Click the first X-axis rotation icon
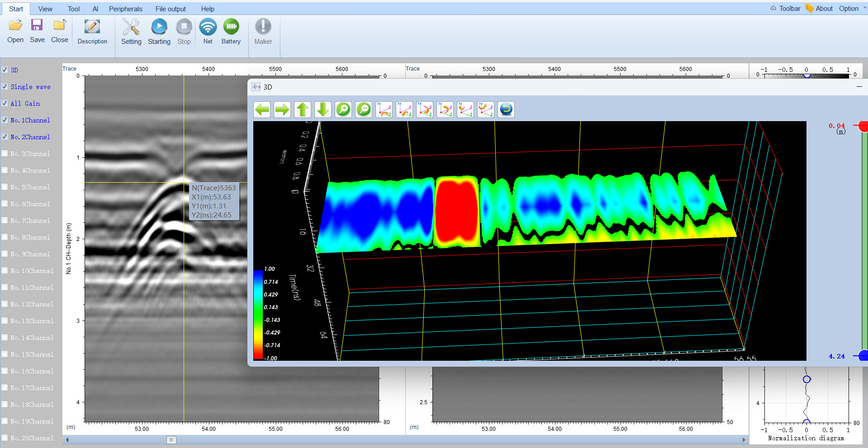The image size is (868, 448). pyautogui.click(x=384, y=109)
